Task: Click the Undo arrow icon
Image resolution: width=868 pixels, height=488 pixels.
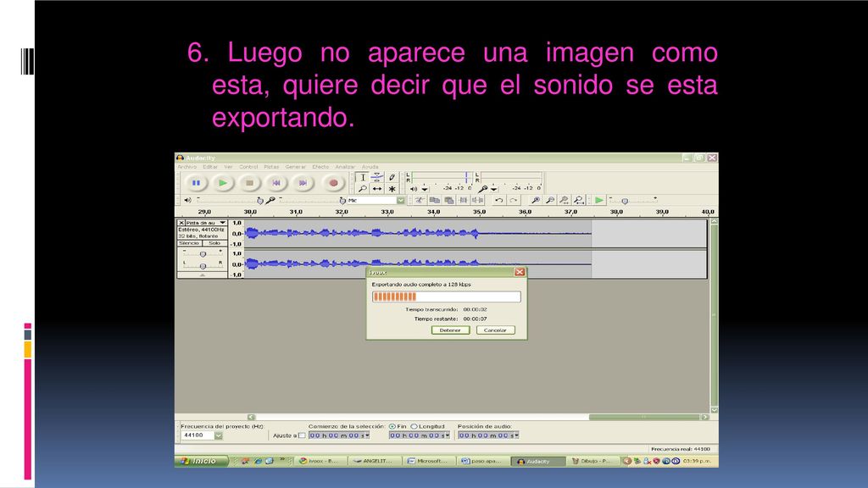Action: (498, 200)
